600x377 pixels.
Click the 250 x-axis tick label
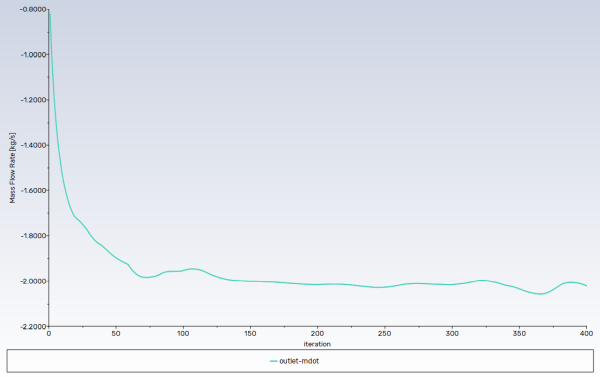385,333
